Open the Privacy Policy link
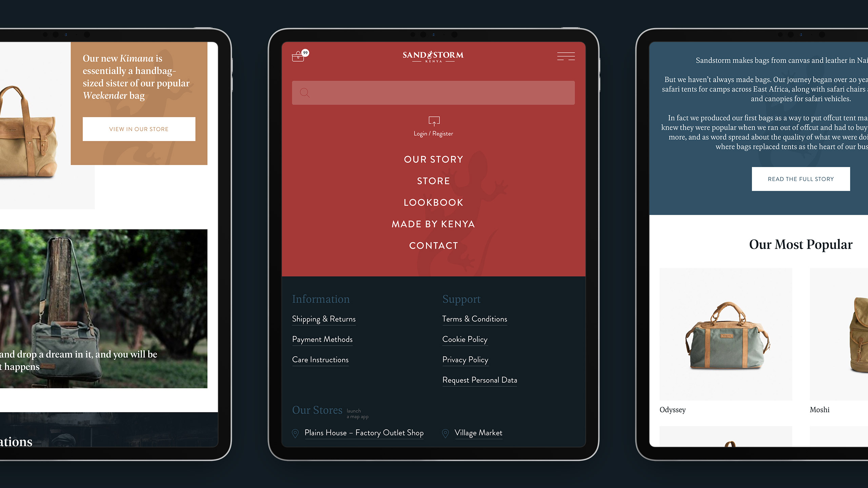 click(465, 359)
